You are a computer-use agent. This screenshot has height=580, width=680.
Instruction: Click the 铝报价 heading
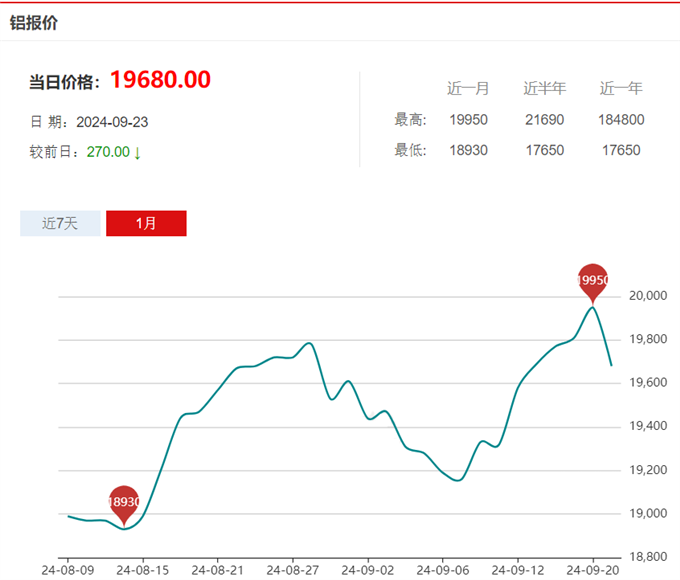point(34,22)
